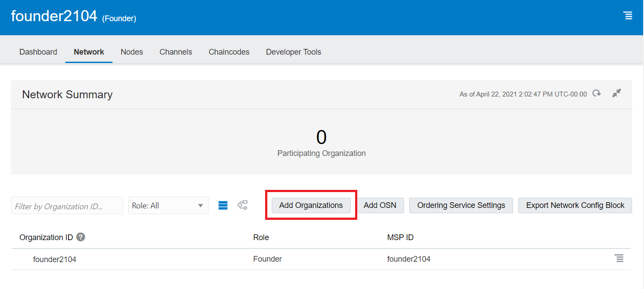Open Ordering Service Settings
Screen dimensions: 644x289
pos(461,205)
